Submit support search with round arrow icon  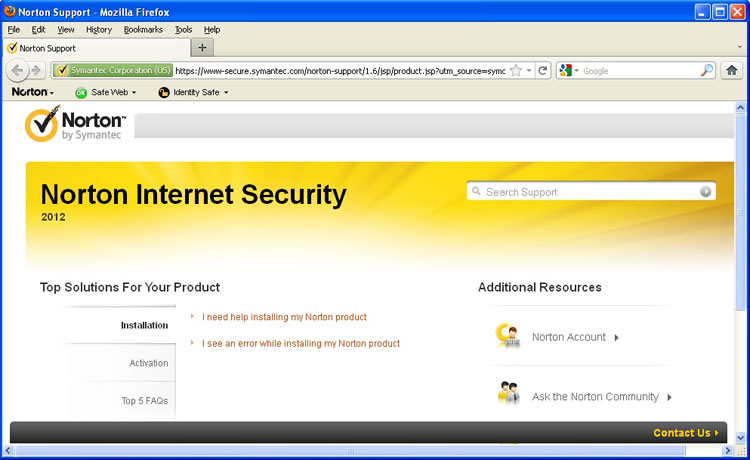[x=706, y=192]
